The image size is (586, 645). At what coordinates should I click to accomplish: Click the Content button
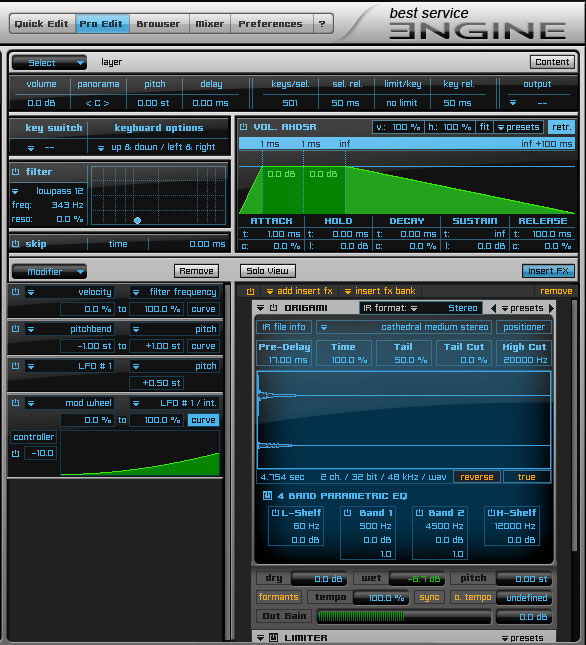pyautogui.click(x=552, y=62)
